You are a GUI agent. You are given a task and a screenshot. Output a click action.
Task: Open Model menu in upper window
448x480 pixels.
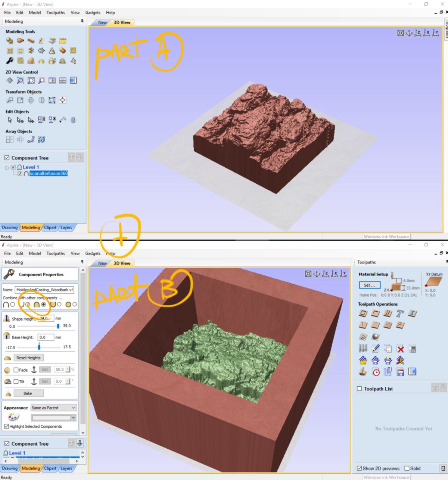pyautogui.click(x=35, y=12)
